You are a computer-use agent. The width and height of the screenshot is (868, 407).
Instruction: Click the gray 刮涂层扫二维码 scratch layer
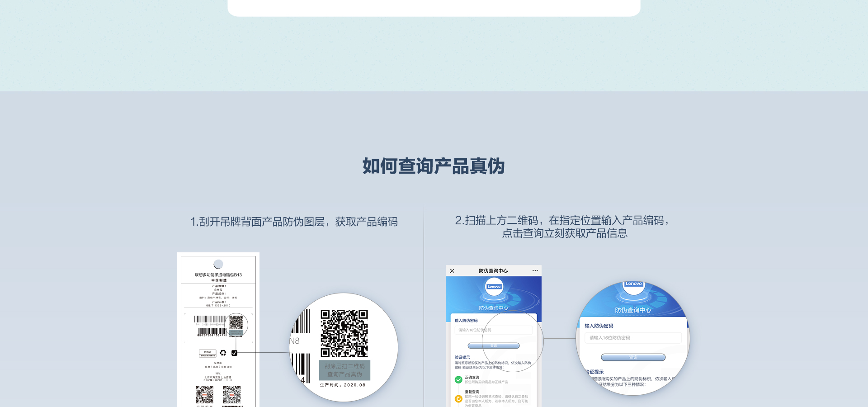tap(345, 370)
